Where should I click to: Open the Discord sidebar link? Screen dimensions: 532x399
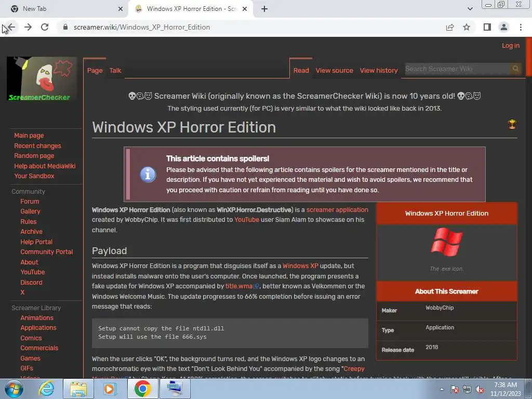coord(31,282)
